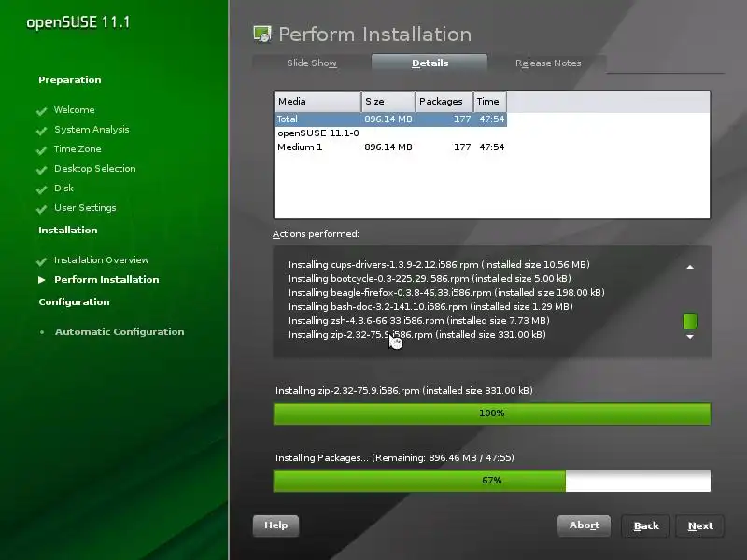Select the Total row in media table
747x560 pixels.
tap(390, 119)
